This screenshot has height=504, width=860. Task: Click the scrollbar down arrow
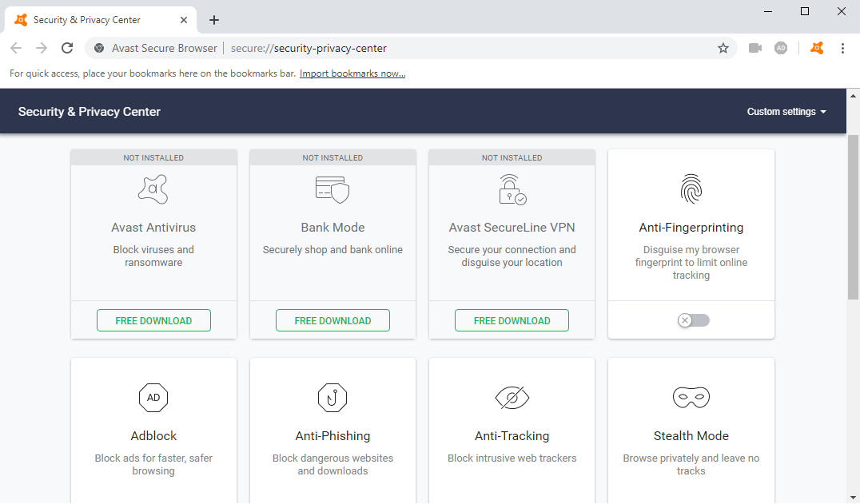click(853, 498)
